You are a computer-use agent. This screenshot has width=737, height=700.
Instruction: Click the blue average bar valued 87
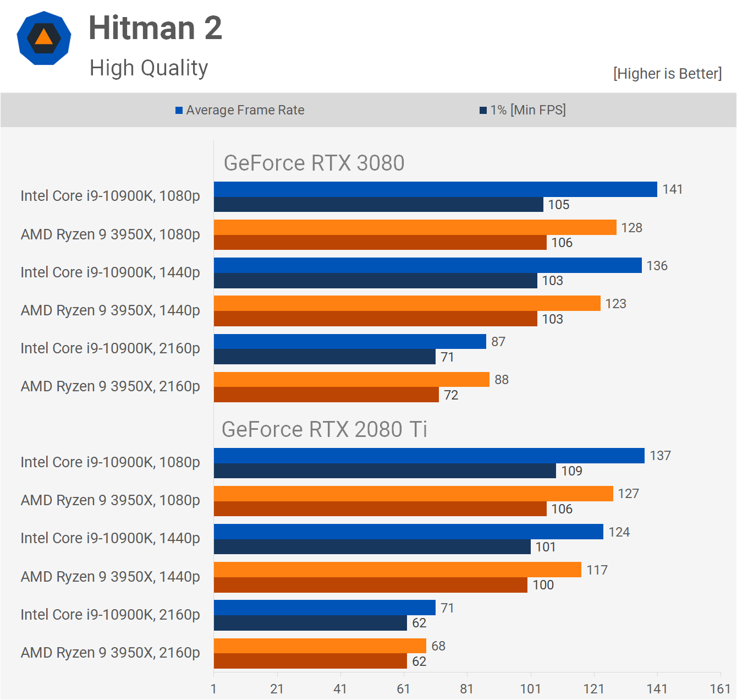350,342
